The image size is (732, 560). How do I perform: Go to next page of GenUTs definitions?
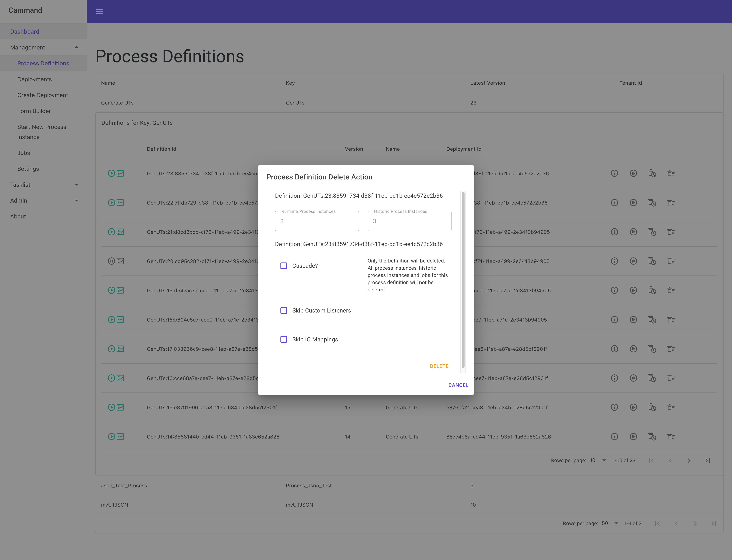click(x=689, y=461)
